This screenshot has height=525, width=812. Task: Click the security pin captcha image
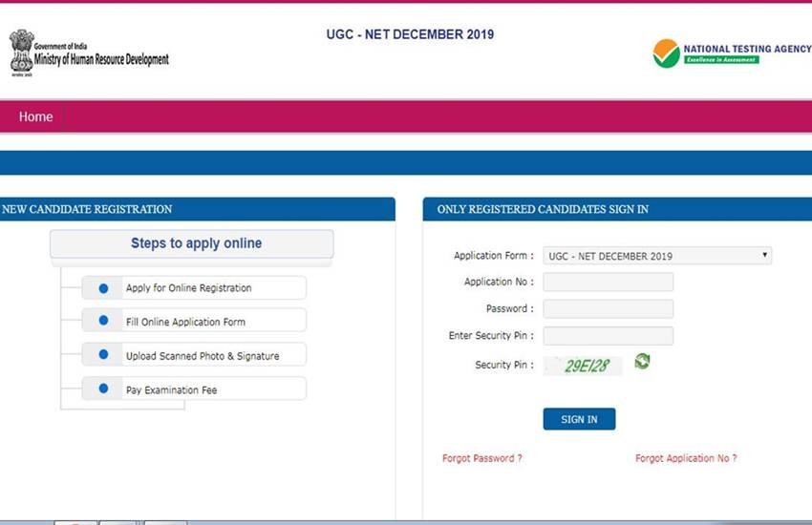click(584, 366)
